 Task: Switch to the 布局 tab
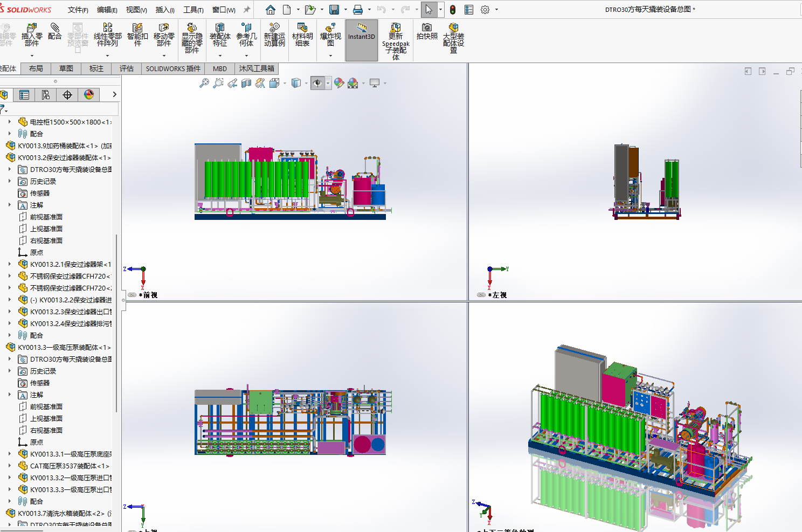pyautogui.click(x=36, y=68)
